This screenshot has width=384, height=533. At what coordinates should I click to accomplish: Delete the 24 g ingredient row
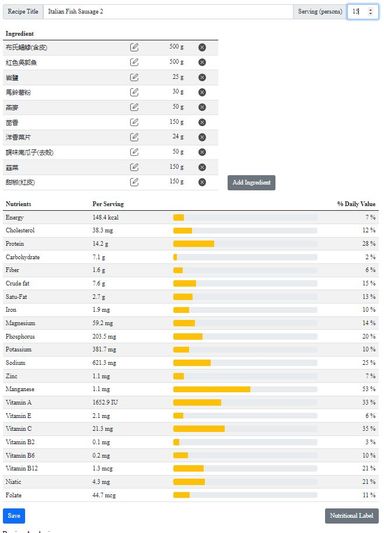click(x=202, y=137)
